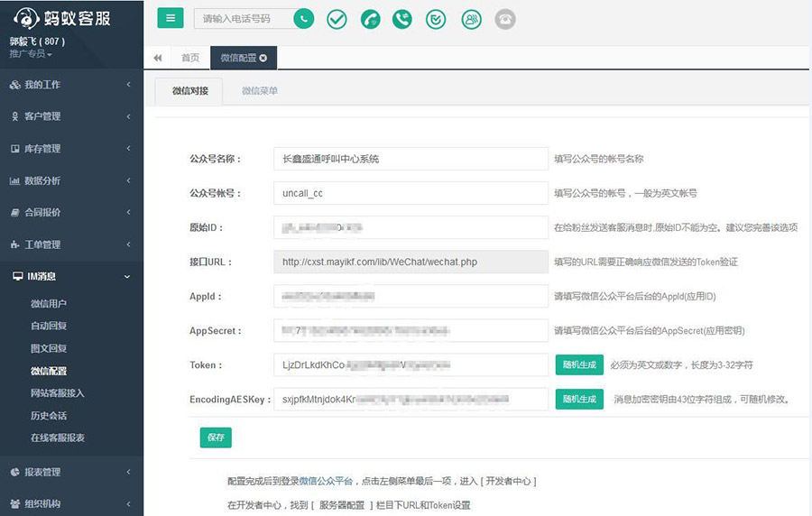The image size is (812, 516).
Task: Expand the 工单管理 menu chevron
Action: tap(128, 244)
